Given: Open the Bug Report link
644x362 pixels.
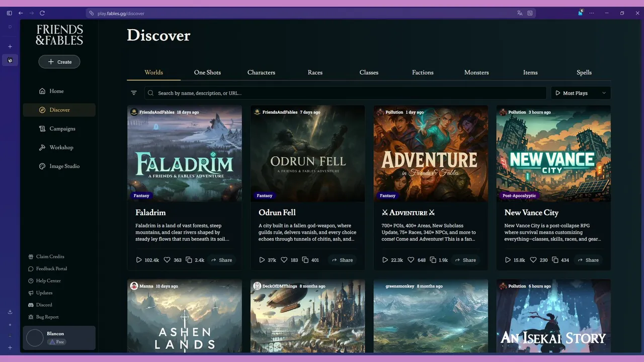Looking at the screenshot, I should (x=43, y=317).
